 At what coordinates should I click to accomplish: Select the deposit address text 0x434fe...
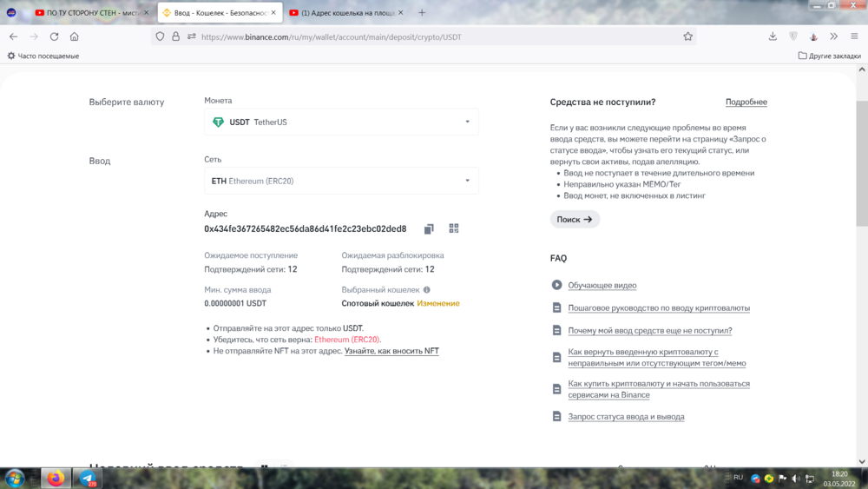(x=305, y=228)
